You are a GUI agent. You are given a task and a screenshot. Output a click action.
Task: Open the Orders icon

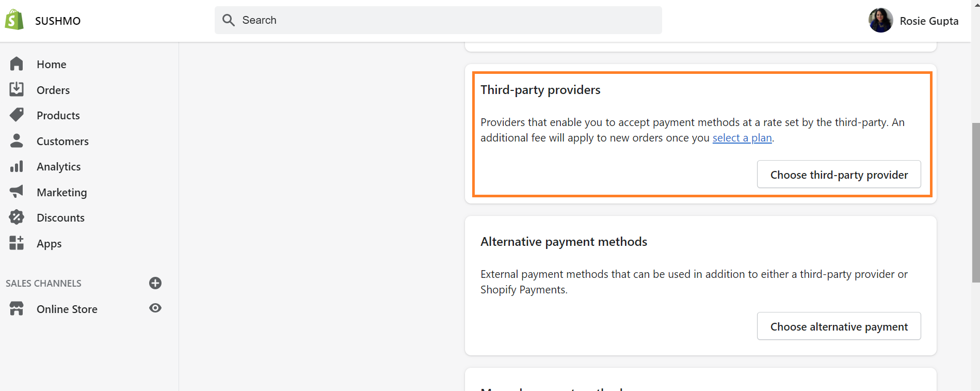pos(17,89)
